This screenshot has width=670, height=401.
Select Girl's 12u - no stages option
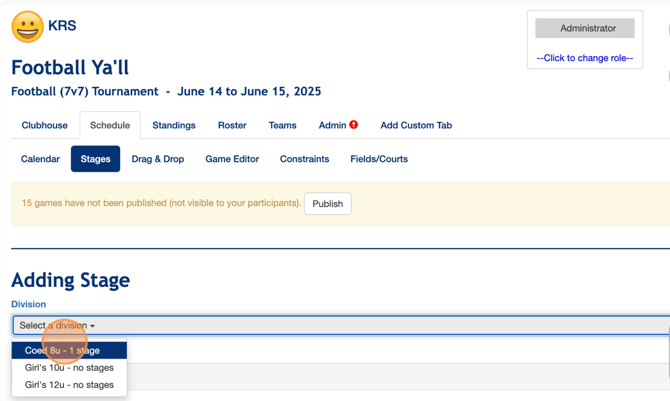pyautogui.click(x=69, y=385)
